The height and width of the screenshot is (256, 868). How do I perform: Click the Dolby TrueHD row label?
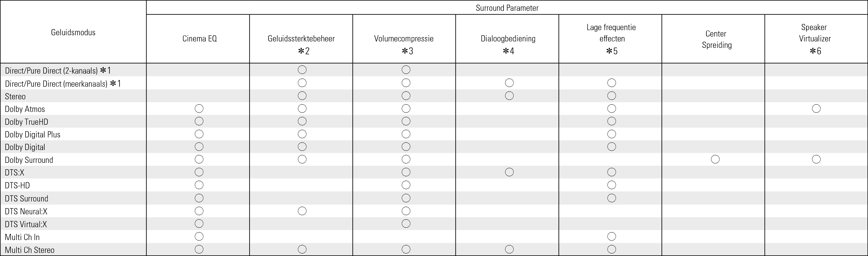(26, 122)
